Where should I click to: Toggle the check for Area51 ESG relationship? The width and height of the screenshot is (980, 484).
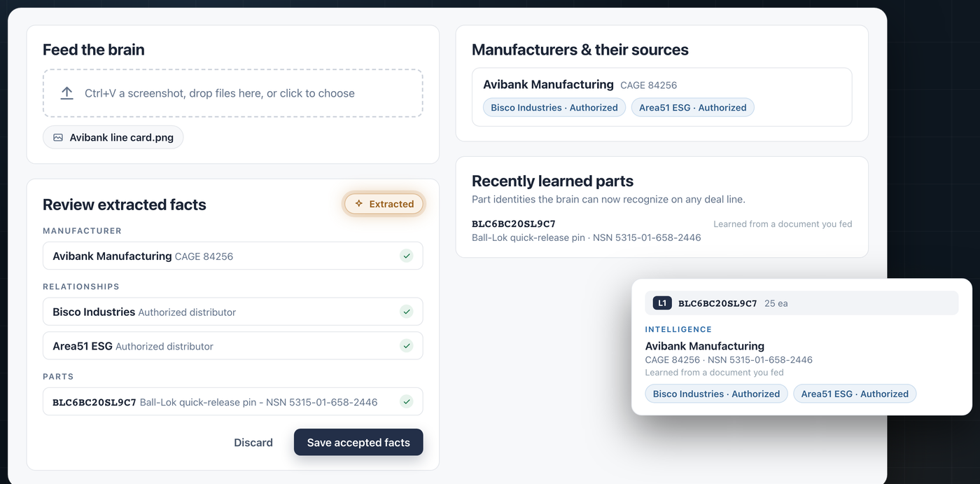coord(407,345)
